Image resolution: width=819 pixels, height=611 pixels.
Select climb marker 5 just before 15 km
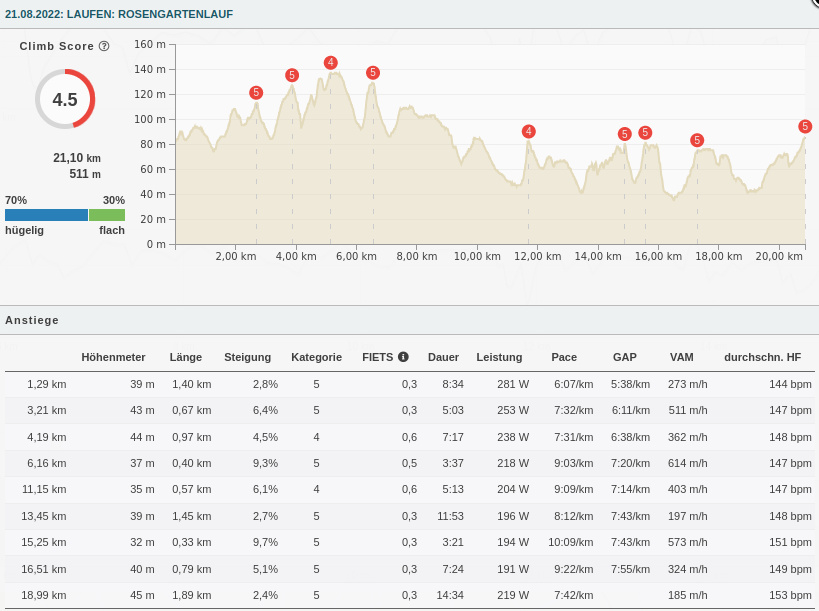[624, 134]
